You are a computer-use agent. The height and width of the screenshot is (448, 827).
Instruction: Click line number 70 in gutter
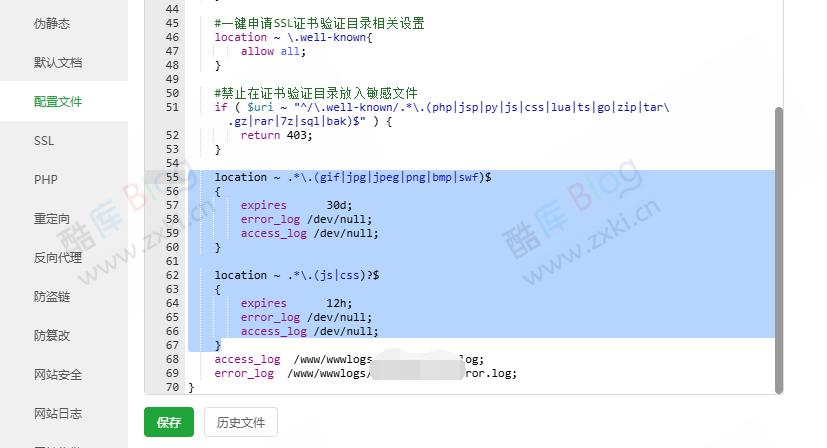pos(172,387)
